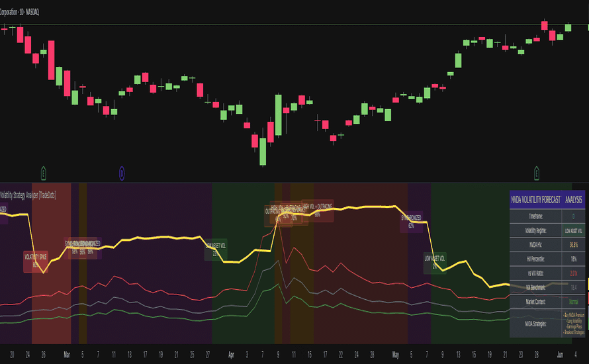Screen dimensions: 589x364
Task: Click the Mar label on the time axis
Action: (66, 354)
